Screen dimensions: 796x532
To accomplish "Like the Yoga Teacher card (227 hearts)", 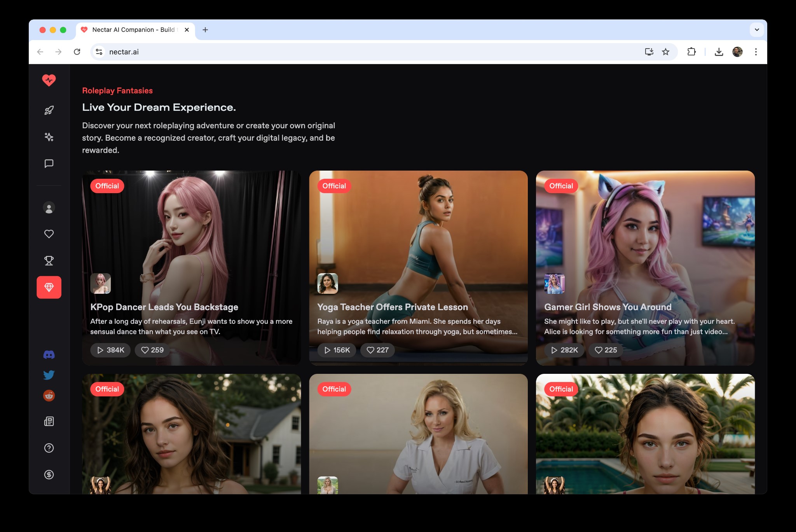I will coord(377,350).
